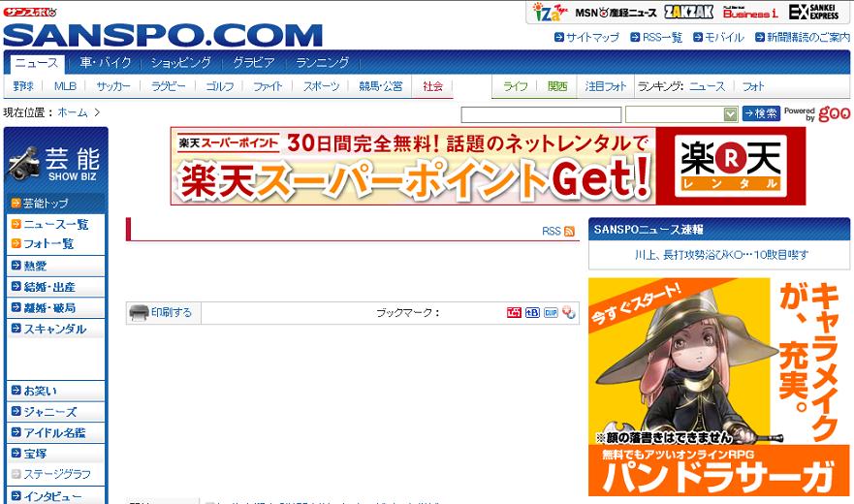Open the 注目フォト section

click(606, 86)
